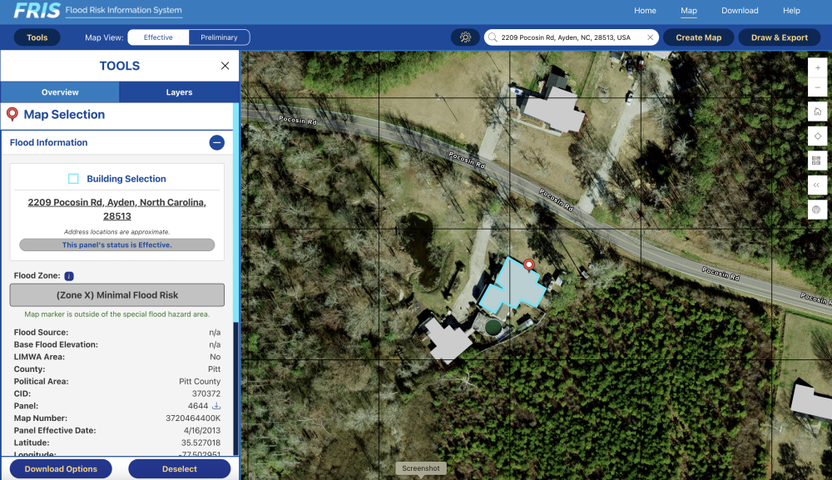Check the Building Selection checkbox

click(73, 179)
